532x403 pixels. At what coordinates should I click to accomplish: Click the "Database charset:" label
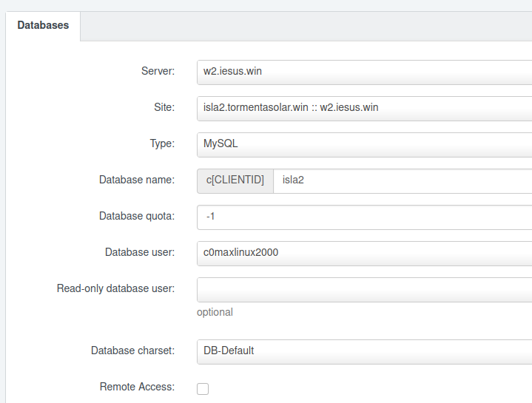pyautogui.click(x=132, y=350)
